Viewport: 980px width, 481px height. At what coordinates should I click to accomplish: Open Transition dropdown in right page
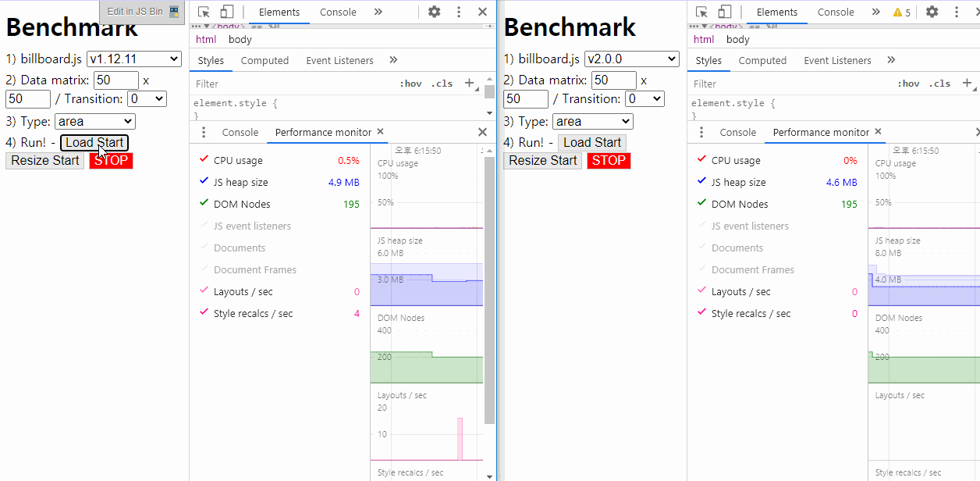pyautogui.click(x=644, y=98)
